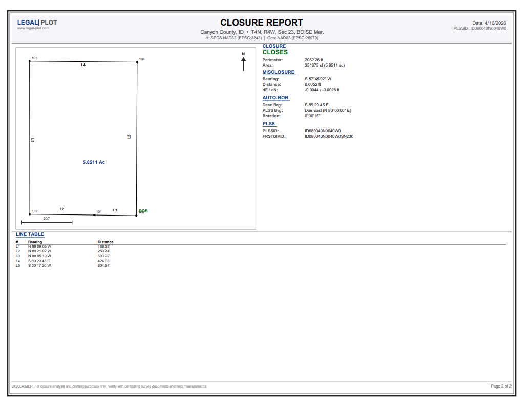The width and height of the screenshot is (532, 408).
Task: Click the 200' scale bar
Action: click(47, 222)
